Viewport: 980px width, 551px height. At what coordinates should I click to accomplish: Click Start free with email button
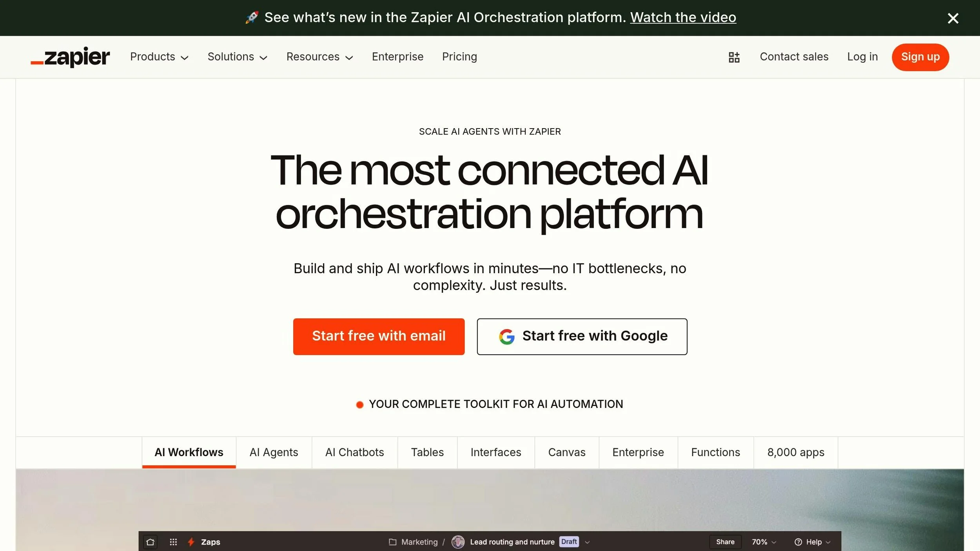[x=379, y=337]
